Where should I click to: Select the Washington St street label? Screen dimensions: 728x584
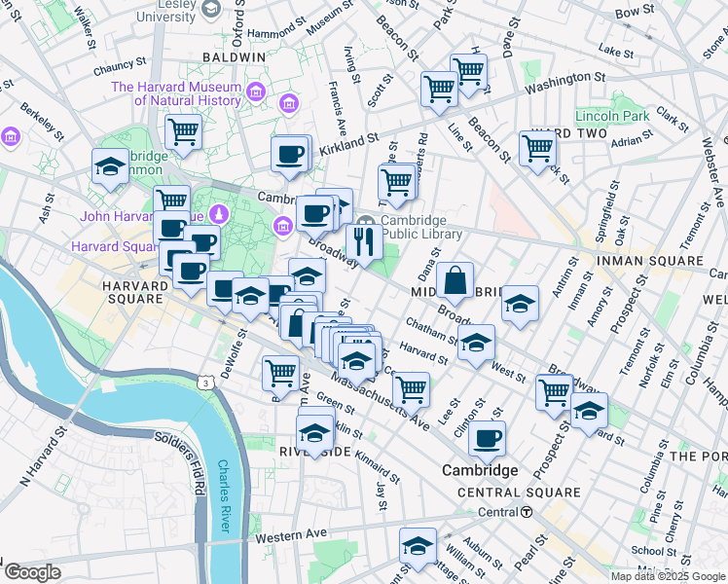[565, 83]
